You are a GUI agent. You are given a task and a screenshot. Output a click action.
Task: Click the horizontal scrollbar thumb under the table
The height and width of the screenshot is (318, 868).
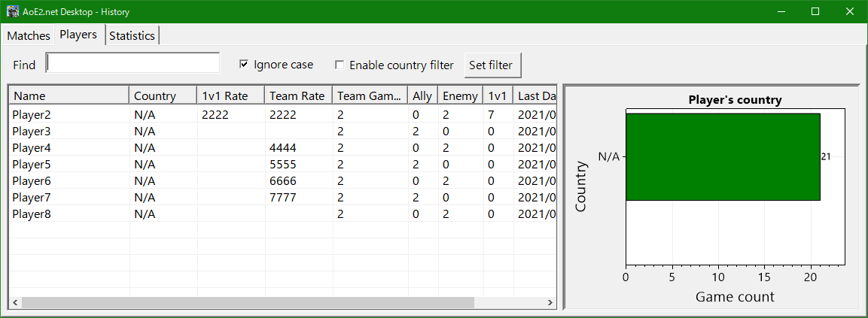248,302
